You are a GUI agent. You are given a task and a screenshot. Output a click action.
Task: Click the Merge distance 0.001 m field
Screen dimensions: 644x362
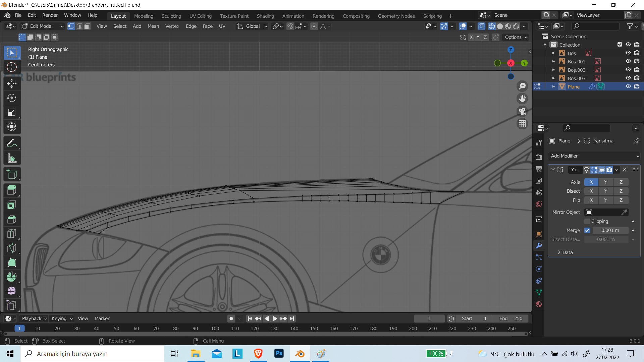(x=610, y=230)
